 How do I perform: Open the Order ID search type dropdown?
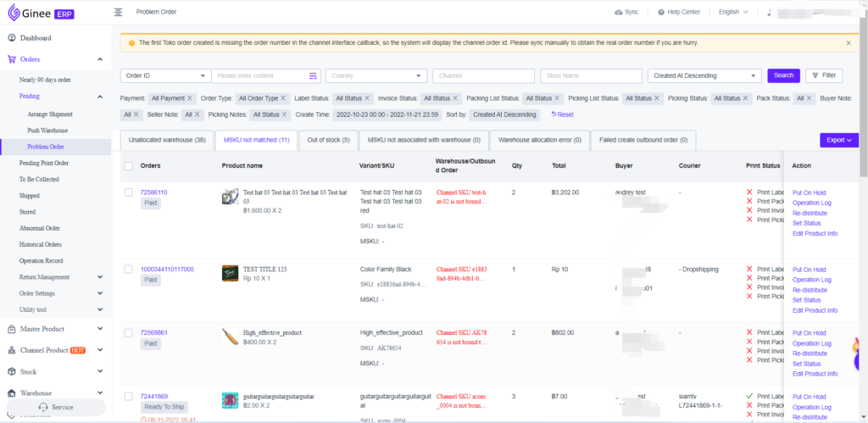166,75
